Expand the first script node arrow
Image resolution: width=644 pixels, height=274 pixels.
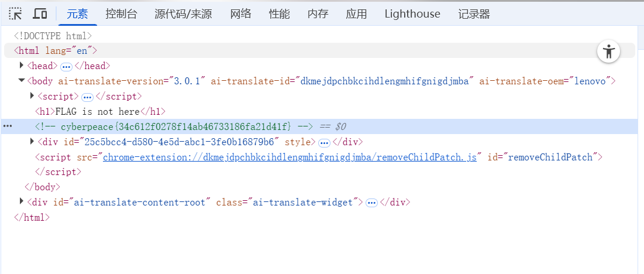[x=32, y=96]
